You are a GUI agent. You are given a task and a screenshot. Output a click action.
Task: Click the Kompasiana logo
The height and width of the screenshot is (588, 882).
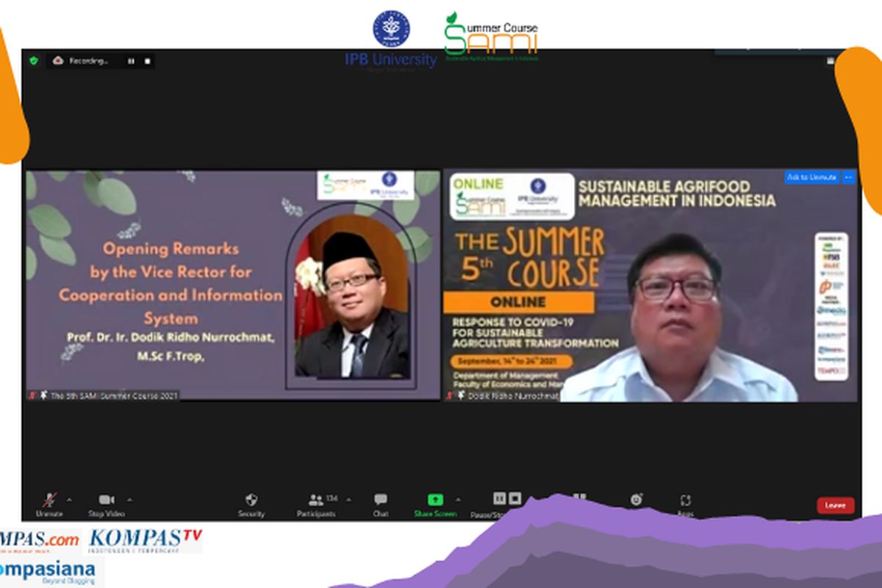(48, 572)
